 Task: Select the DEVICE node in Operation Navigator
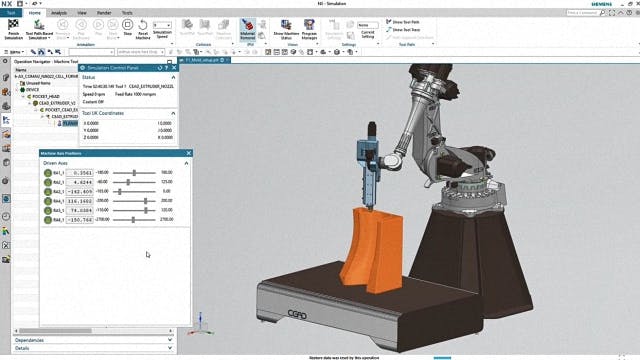click(32, 89)
